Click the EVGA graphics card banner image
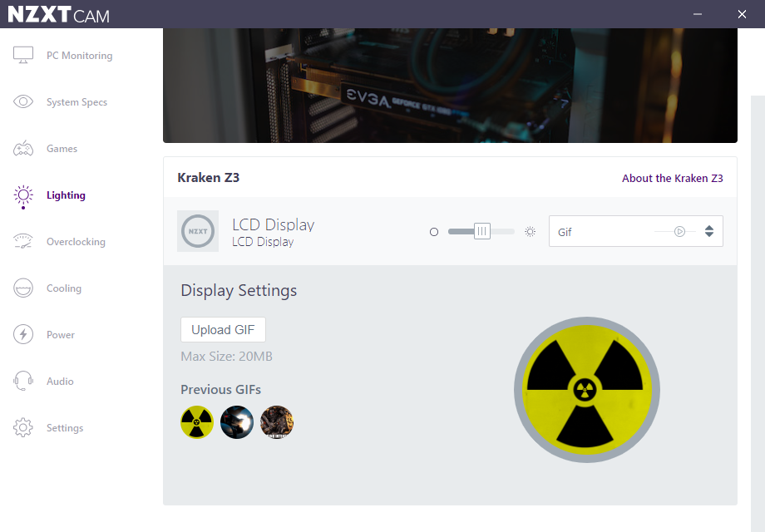 click(x=450, y=86)
